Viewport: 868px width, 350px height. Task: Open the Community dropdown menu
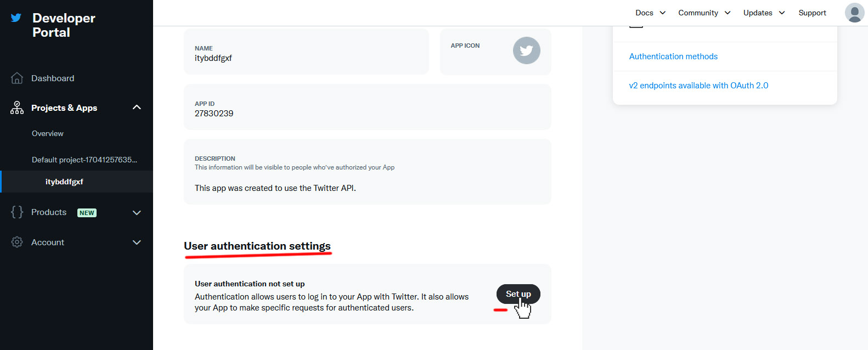pos(704,13)
